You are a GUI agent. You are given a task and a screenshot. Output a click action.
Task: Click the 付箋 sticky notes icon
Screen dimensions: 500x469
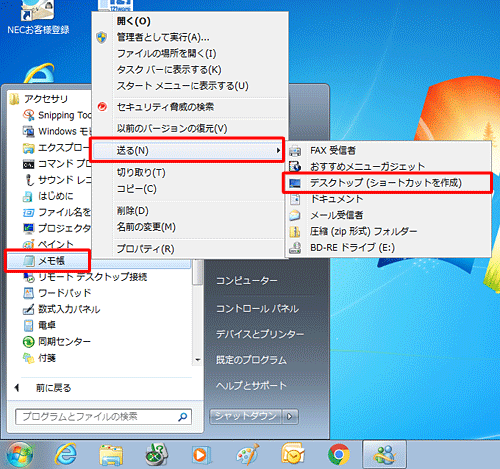point(29,358)
